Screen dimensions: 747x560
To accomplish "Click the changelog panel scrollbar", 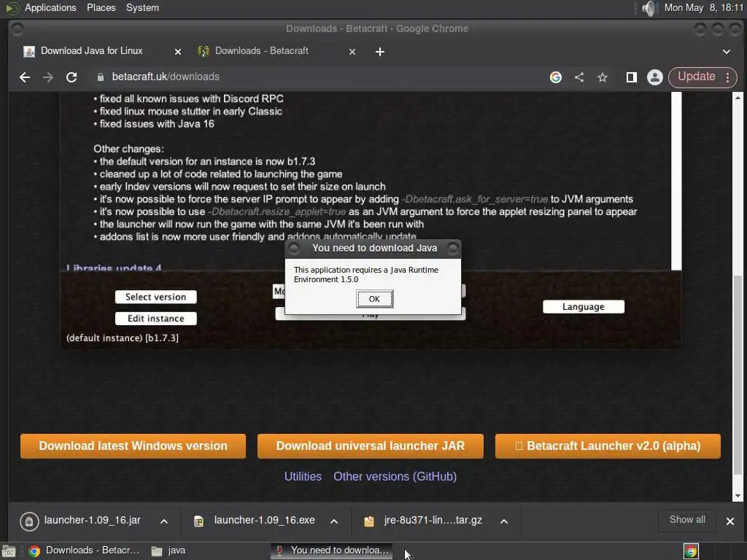I will pos(676,181).
